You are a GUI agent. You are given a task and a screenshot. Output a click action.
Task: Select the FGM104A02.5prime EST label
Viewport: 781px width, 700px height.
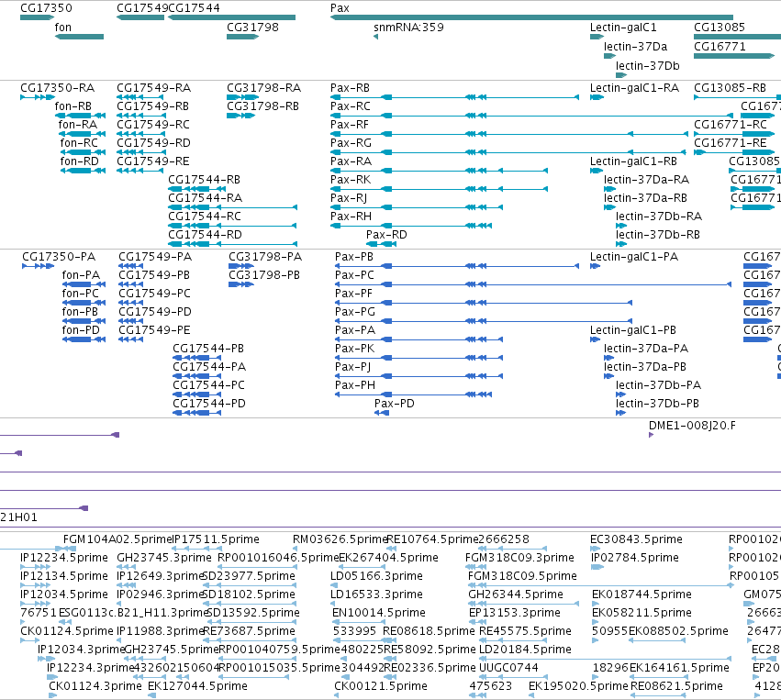(117, 539)
